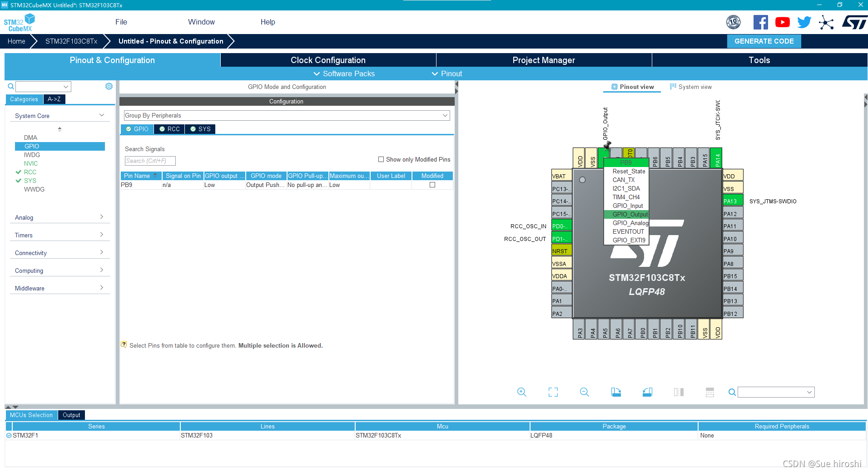Viewport: 868px width, 472px height.
Task: Select the PD0 RCC_OSC_IN pin
Action: 562,226
